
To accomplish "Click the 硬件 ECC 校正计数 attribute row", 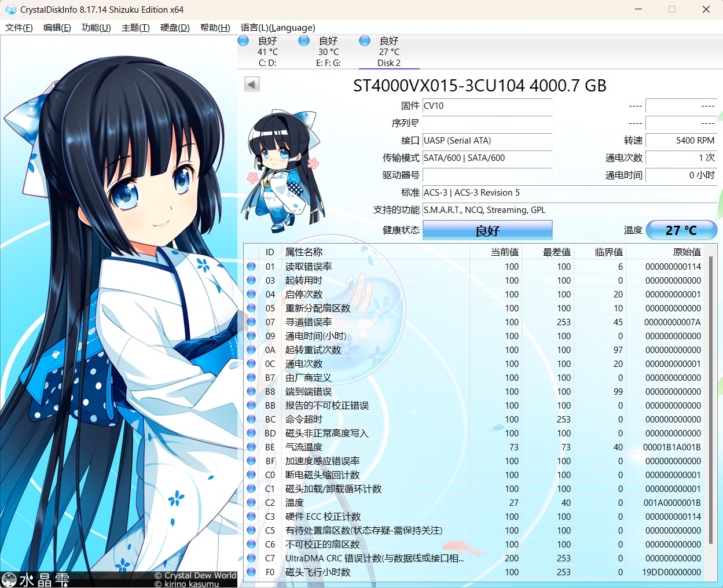I will tap(475, 516).
